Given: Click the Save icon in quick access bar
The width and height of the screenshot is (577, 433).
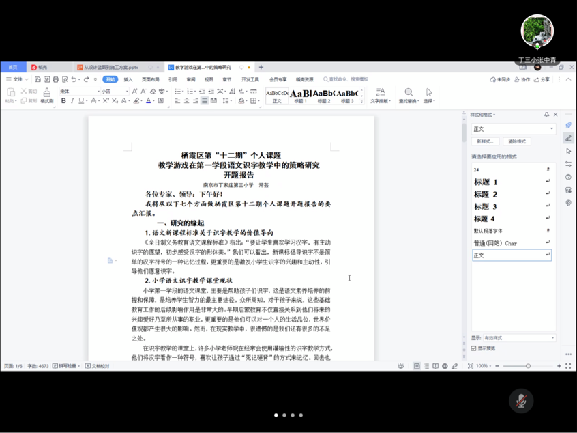Looking at the screenshot, I should [x=38, y=79].
